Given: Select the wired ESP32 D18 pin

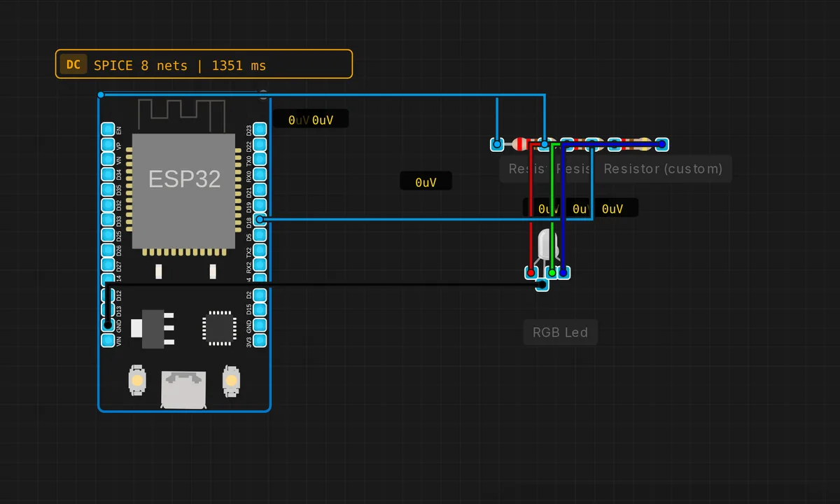Looking at the screenshot, I should (260, 220).
